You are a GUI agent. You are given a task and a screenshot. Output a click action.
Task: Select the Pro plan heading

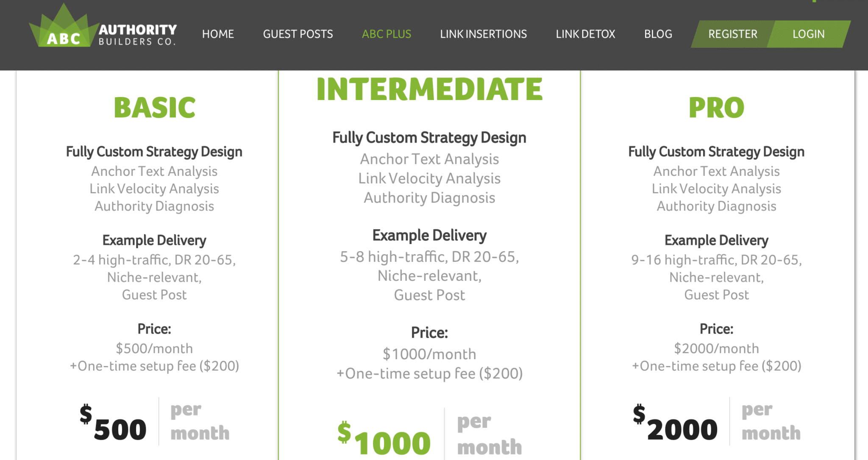click(716, 107)
